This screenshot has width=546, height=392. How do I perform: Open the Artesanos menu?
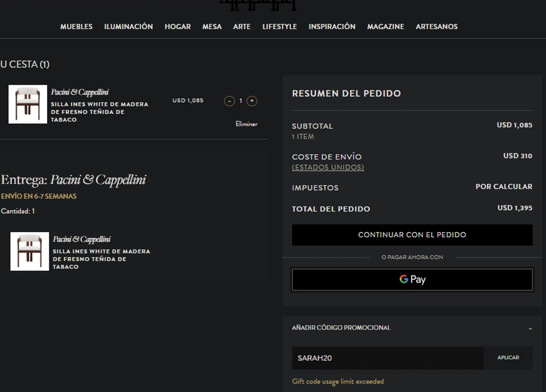point(436,27)
